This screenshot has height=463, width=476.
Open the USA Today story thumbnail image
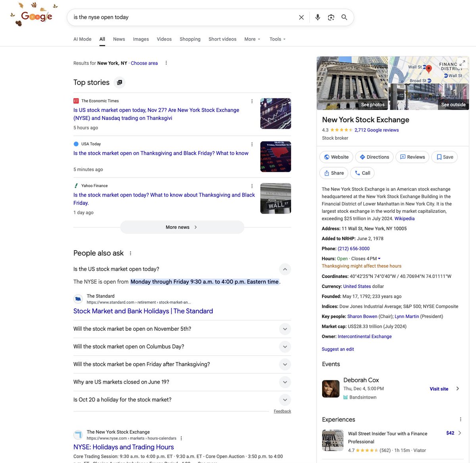point(276,156)
